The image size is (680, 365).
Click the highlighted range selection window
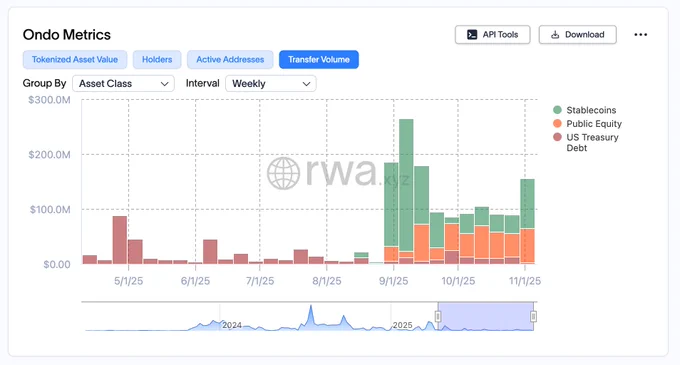(x=486, y=316)
